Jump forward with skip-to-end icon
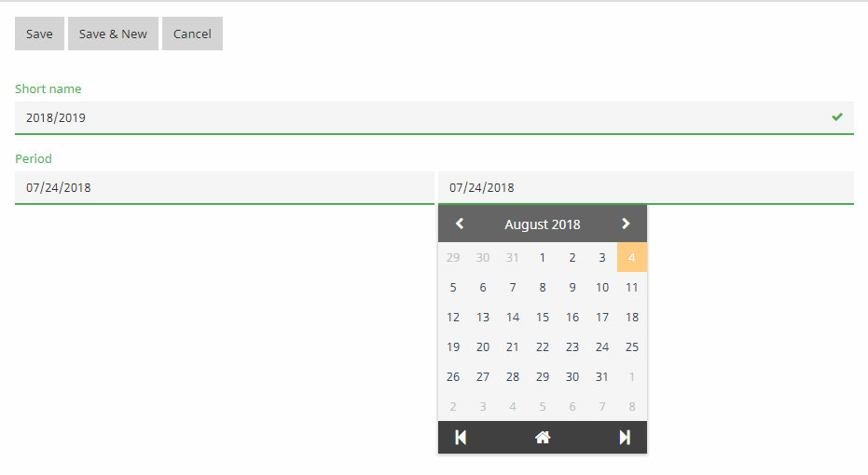Screen dimensions: 868x475 [625, 438]
